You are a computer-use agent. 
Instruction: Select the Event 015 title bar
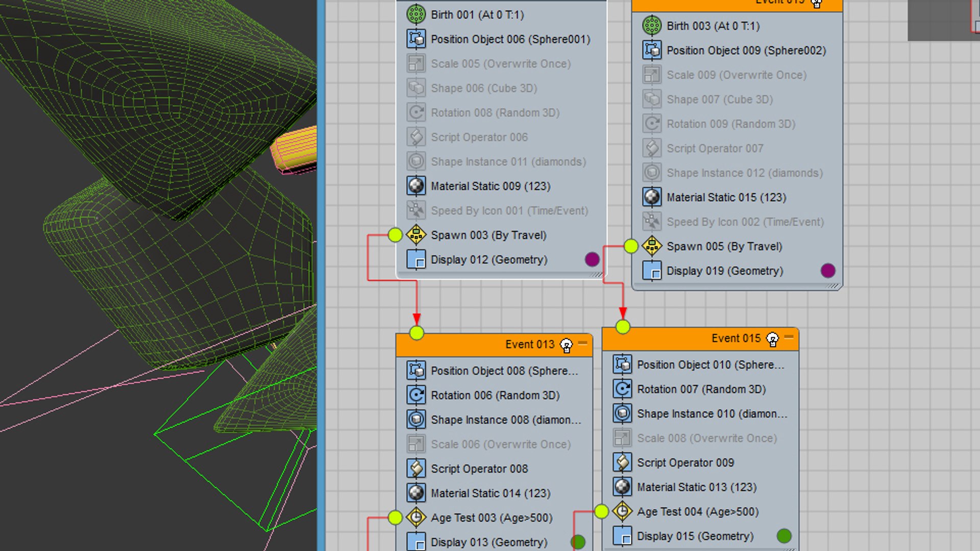[x=700, y=339]
